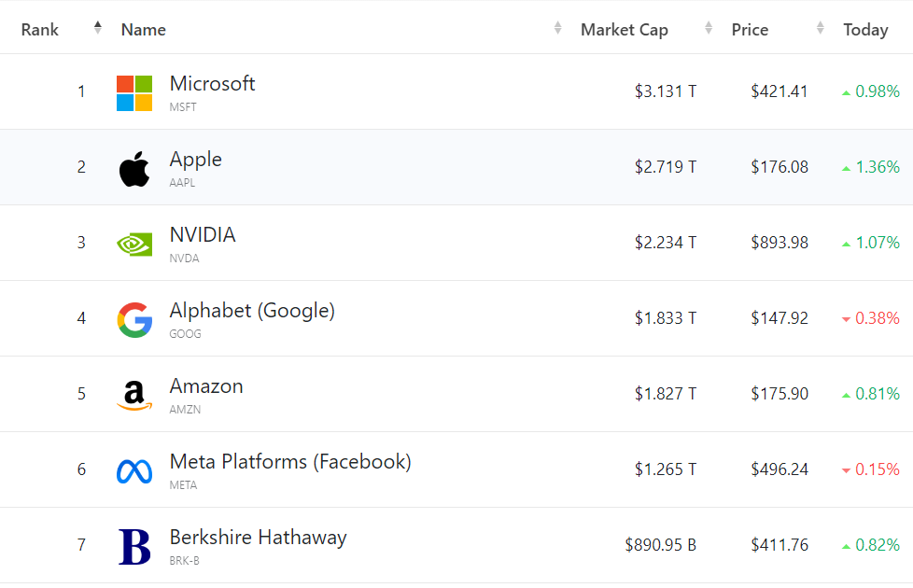Image resolution: width=913 pixels, height=588 pixels.
Task: Click the Meta infinity logo
Action: click(x=134, y=471)
